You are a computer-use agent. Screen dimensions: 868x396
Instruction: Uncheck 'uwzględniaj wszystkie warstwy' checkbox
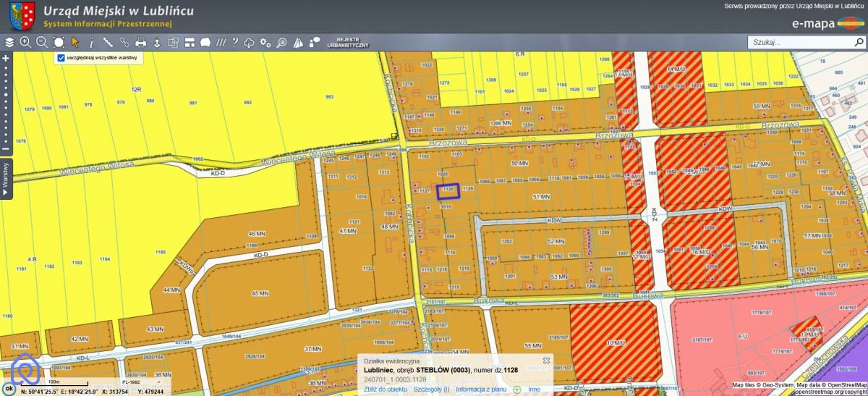pos(61,58)
